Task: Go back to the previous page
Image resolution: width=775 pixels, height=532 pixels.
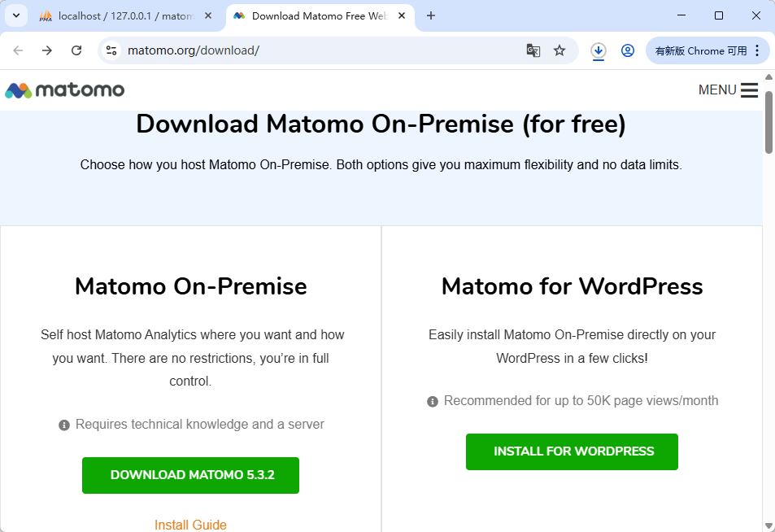Action: pos(18,50)
